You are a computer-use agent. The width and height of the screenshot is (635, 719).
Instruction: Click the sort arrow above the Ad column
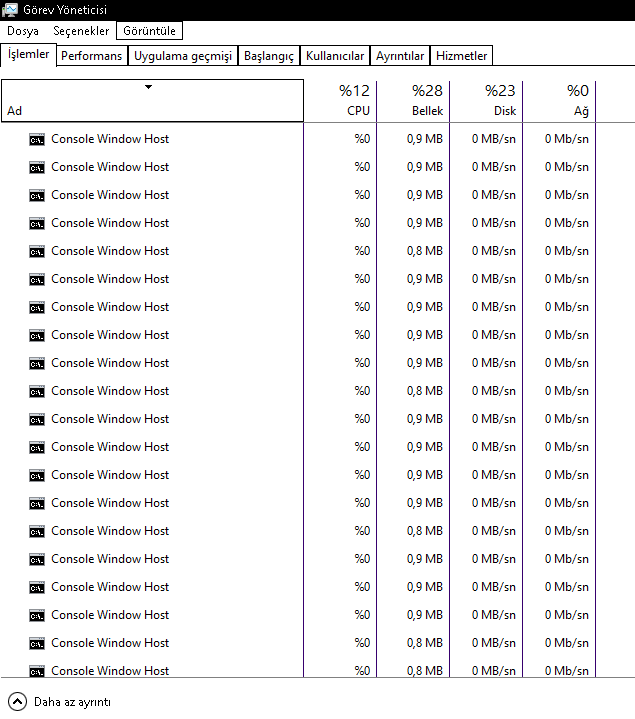point(148,88)
